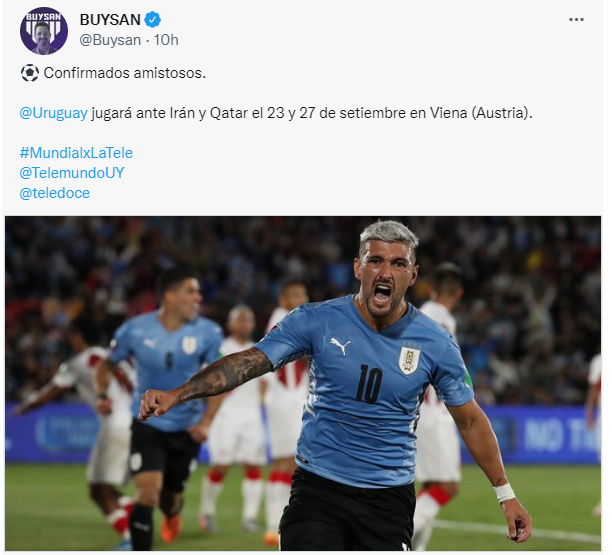Open the BUYSAN display name link
This screenshot has width=612, height=555.
pos(110,20)
